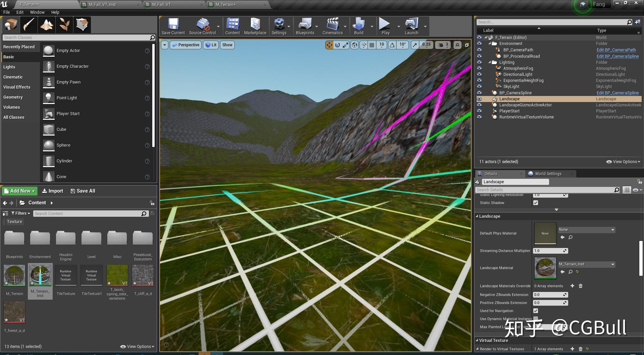Adjust the camera speed slider showing 0.25
The height and width of the screenshot is (355, 644).
click(x=426, y=45)
